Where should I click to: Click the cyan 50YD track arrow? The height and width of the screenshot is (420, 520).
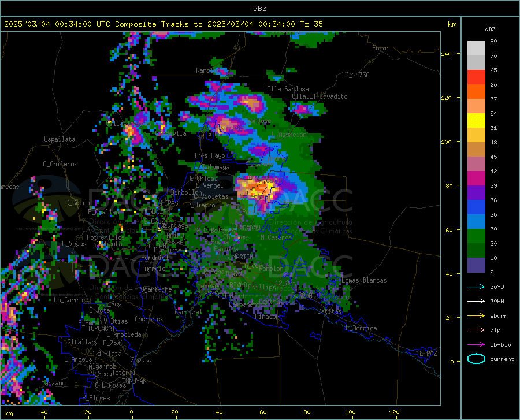pos(476,287)
